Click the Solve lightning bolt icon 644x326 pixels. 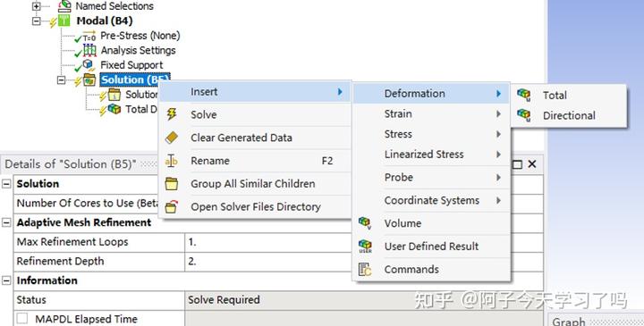172,114
